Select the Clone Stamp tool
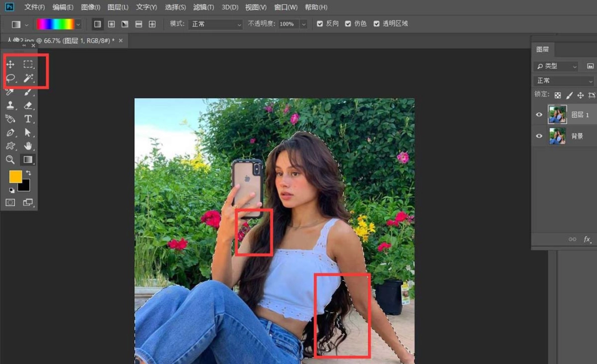The height and width of the screenshot is (364, 597). pyautogui.click(x=11, y=105)
